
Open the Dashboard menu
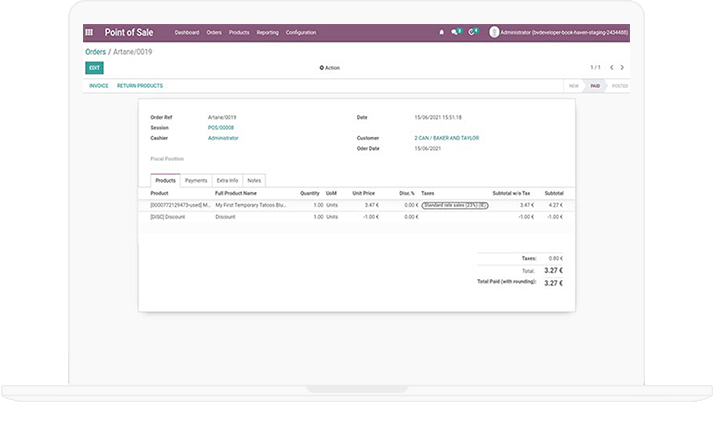[187, 32]
